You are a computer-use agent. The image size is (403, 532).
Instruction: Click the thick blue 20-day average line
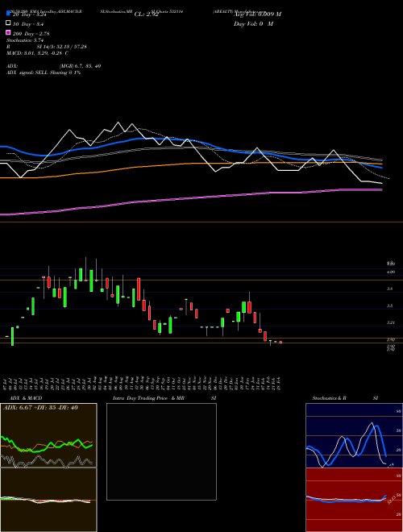(190, 140)
